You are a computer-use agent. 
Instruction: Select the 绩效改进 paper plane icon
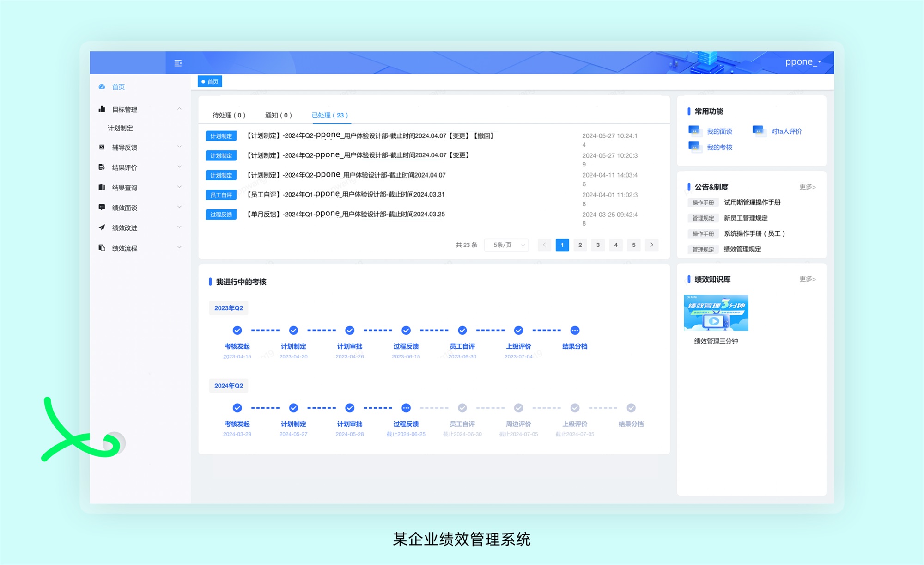(x=102, y=227)
